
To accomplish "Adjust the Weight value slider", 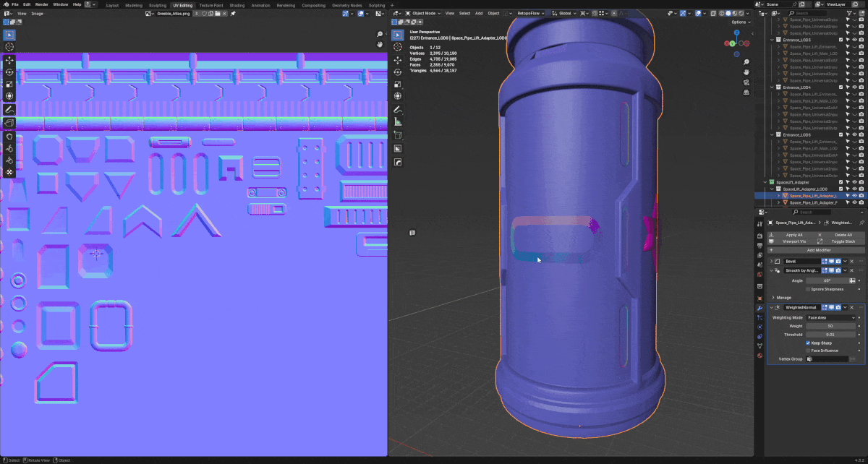I will (x=830, y=326).
